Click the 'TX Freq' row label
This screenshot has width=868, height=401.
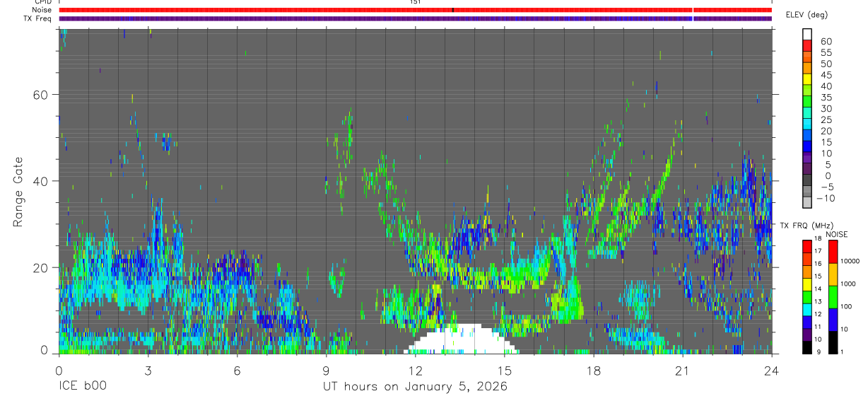38,18
